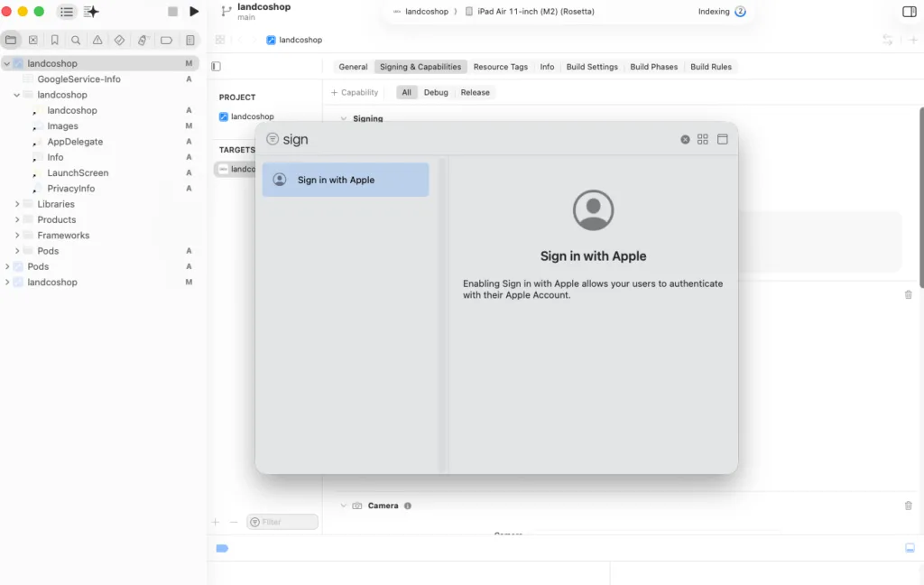Select the Debug configuration filter
Image resolution: width=924 pixels, height=585 pixels.
pos(436,92)
